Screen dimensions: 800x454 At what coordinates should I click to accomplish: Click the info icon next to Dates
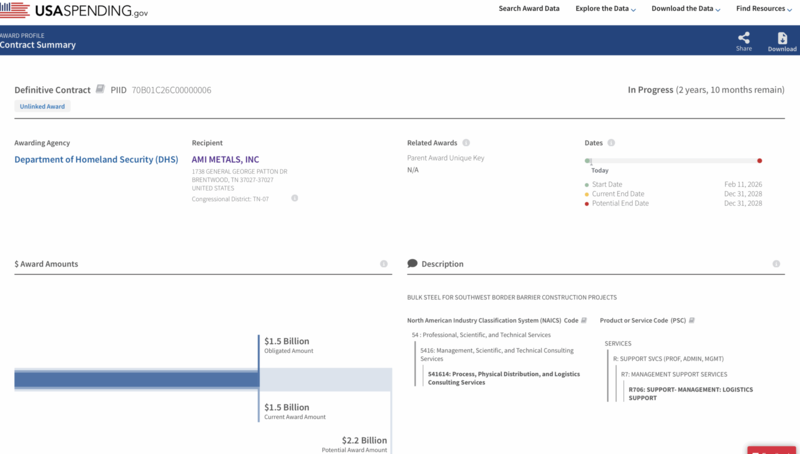coord(611,143)
